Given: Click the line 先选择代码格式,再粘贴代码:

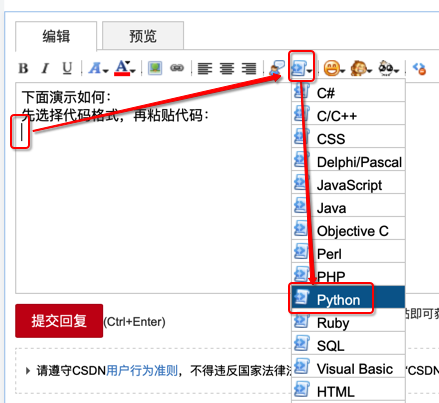Looking at the screenshot, I should 115,116.
